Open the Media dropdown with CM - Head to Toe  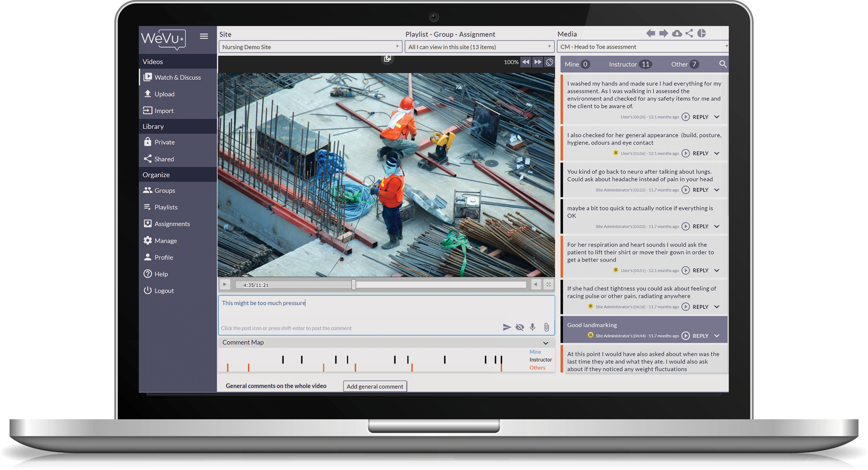pos(642,47)
